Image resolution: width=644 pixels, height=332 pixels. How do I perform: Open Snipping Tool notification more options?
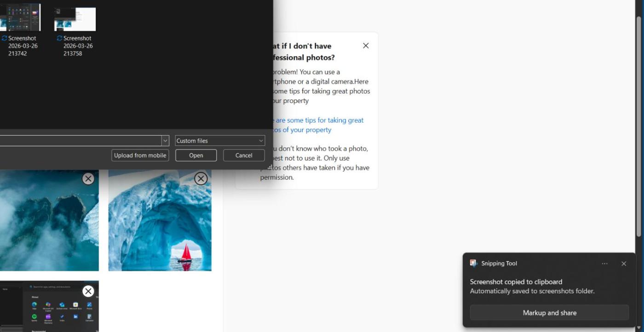[604, 263]
